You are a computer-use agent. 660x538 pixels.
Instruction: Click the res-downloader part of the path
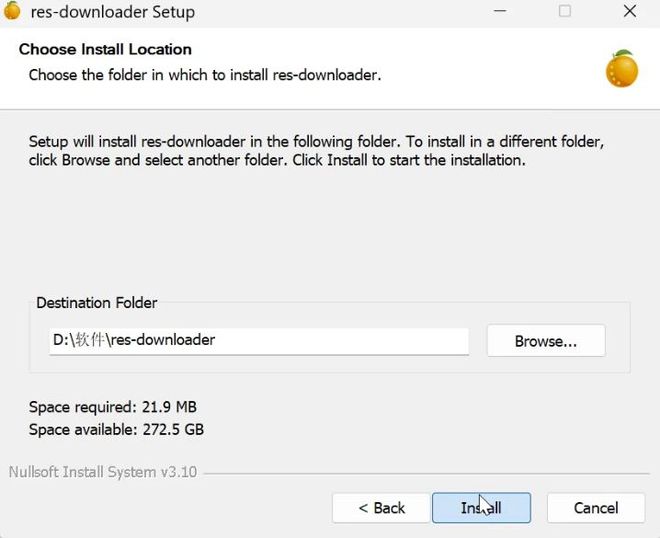click(163, 339)
